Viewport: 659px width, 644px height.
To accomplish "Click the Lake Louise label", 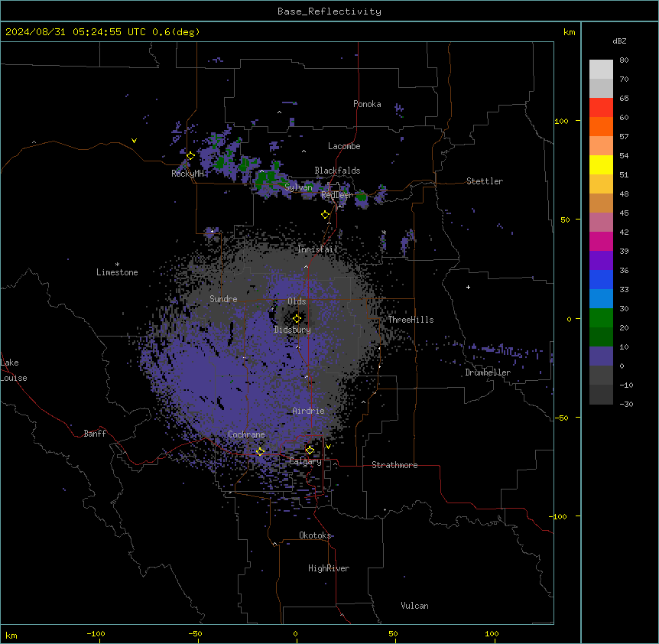I will pos(14,370).
